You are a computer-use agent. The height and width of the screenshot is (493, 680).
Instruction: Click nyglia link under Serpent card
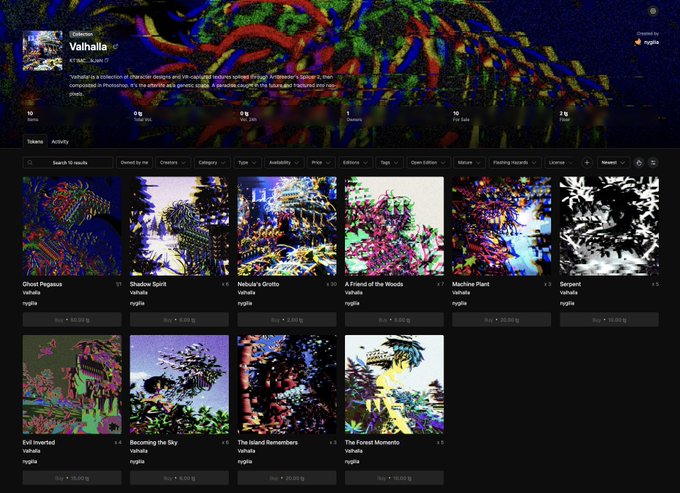pos(567,303)
